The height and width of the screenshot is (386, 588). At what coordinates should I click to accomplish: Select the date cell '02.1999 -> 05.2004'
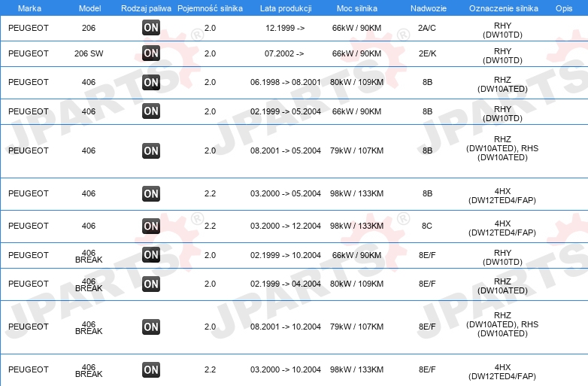coord(286,111)
